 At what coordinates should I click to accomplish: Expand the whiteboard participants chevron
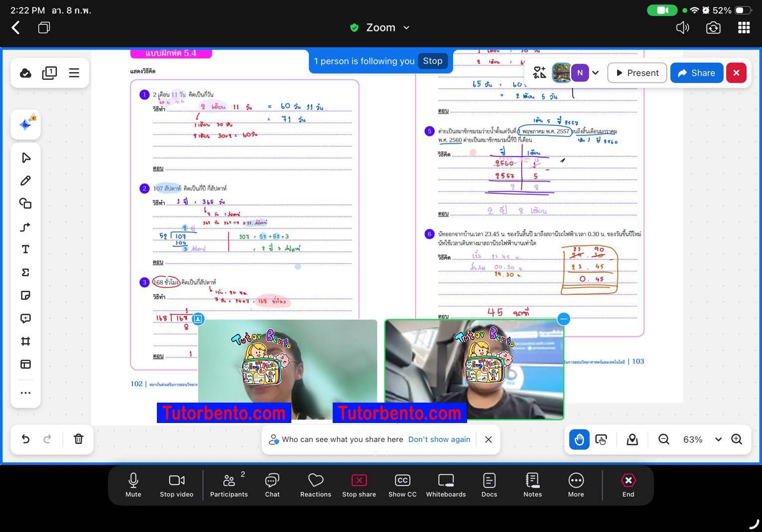point(596,73)
